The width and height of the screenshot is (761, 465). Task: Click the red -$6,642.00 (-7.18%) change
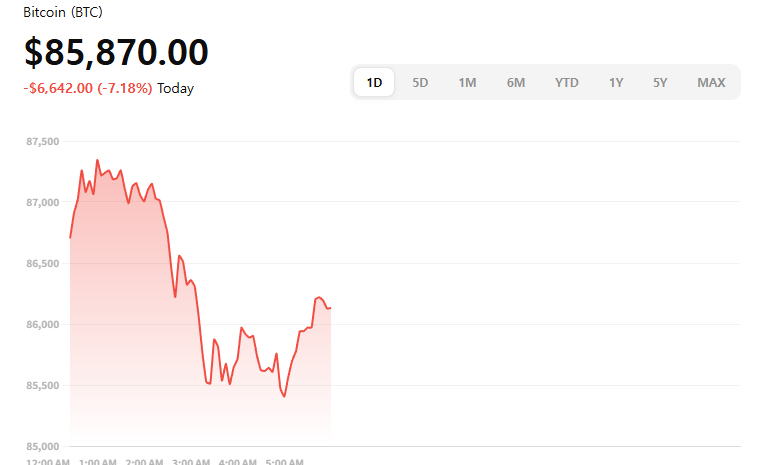(88, 88)
